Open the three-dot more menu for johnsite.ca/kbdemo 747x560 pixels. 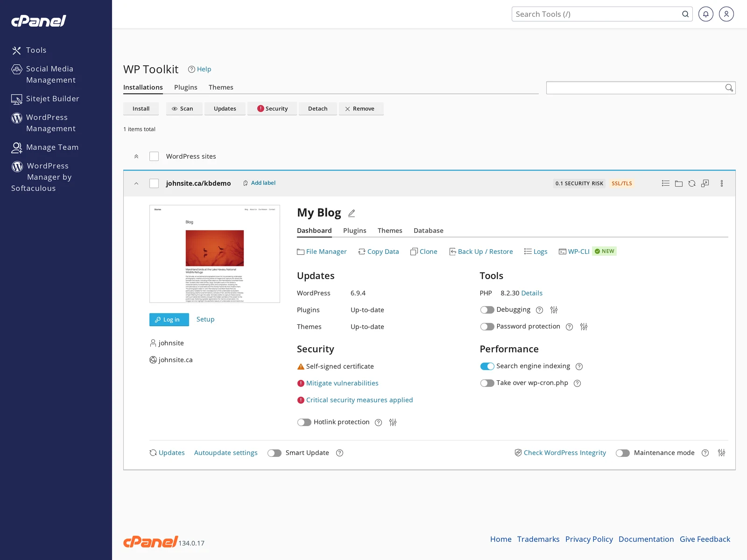[722, 183]
